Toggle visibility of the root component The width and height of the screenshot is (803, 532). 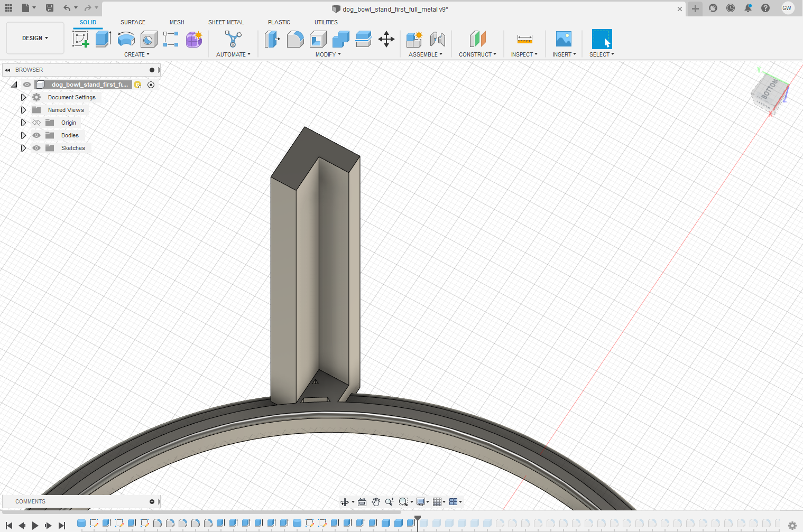[27, 85]
